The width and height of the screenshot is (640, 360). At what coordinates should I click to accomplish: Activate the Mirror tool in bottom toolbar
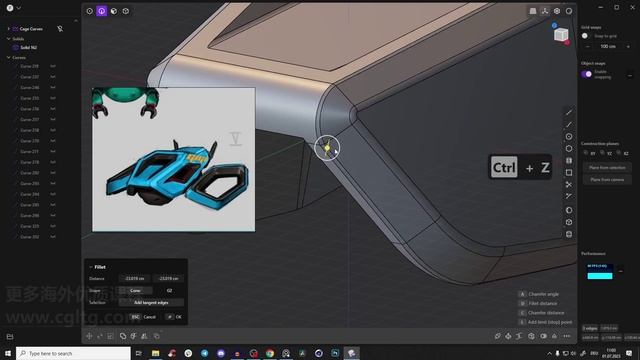[x=144, y=336]
